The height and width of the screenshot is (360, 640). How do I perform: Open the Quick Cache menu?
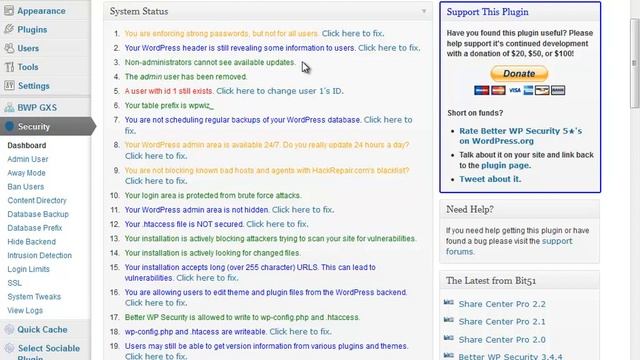point(42,329)
